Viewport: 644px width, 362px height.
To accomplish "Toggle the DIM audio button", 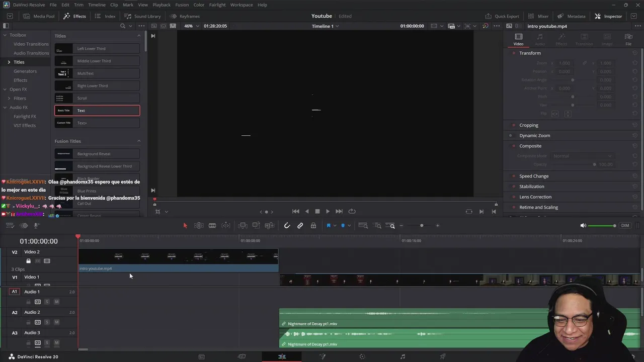I will click(x=625, y=226).
